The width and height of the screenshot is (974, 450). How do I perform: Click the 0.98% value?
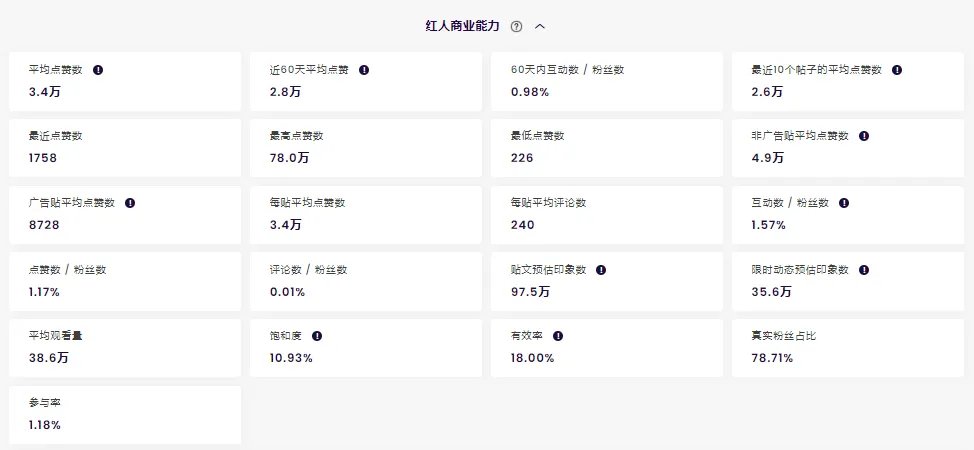click(x=530, y=92)
